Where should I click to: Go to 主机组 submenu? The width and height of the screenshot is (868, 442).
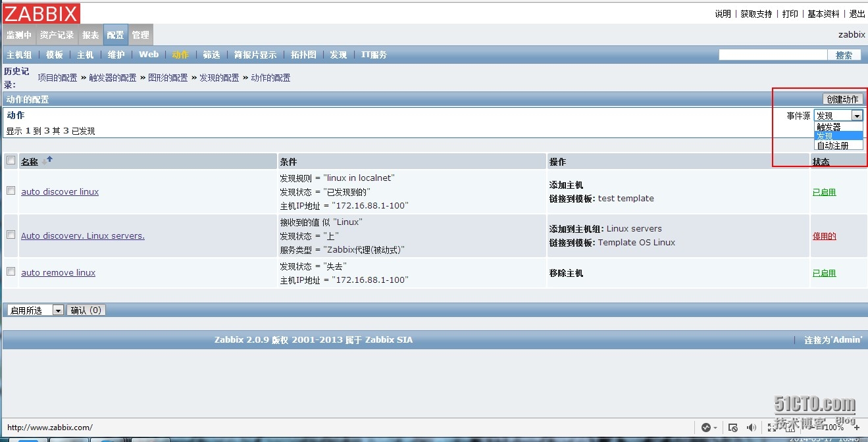(x=19, y=55)
